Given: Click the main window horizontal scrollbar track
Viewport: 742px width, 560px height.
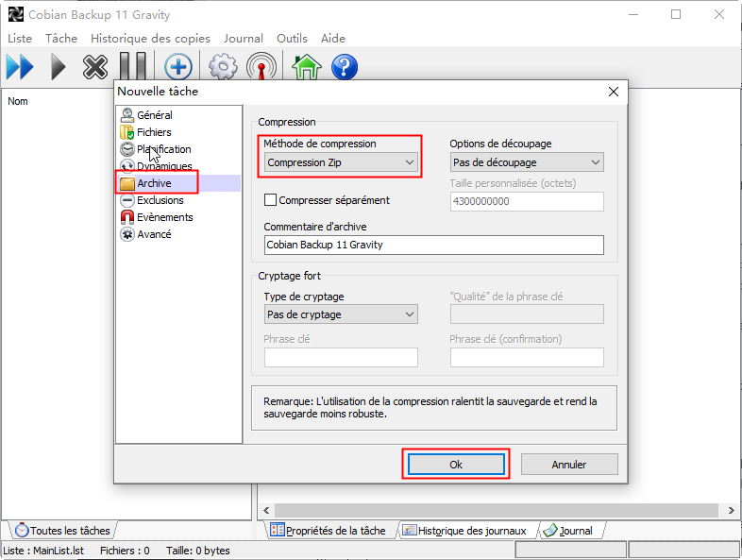Looking at the screenshot, I should [497, 510].
